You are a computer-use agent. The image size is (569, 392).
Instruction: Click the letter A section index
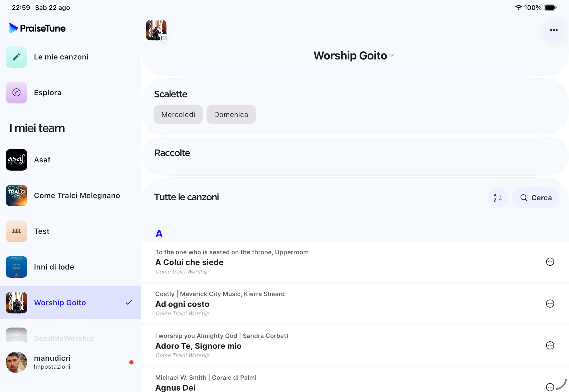[x=159, y=234]
